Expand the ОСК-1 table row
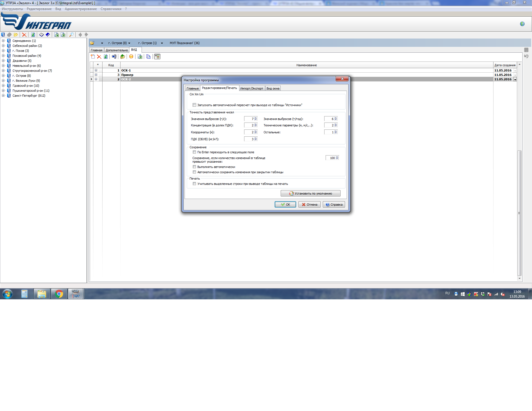The height and width of the screenshot is (411, 532). point(96,70)
